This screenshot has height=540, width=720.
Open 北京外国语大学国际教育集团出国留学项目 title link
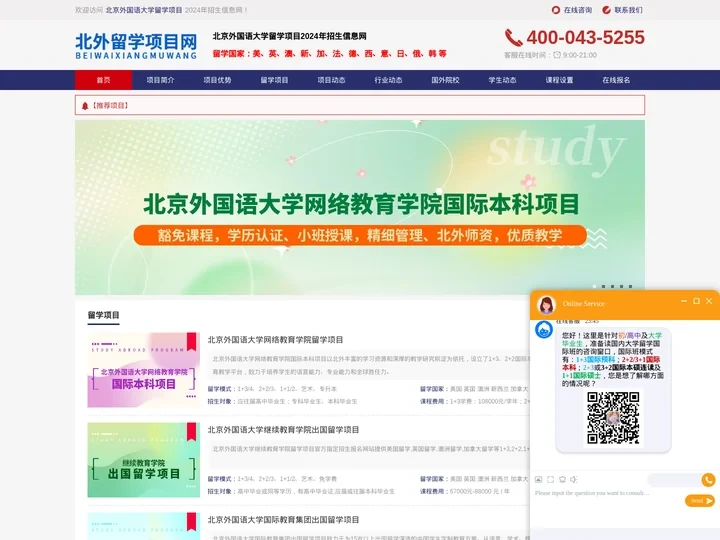coord(283,520)
